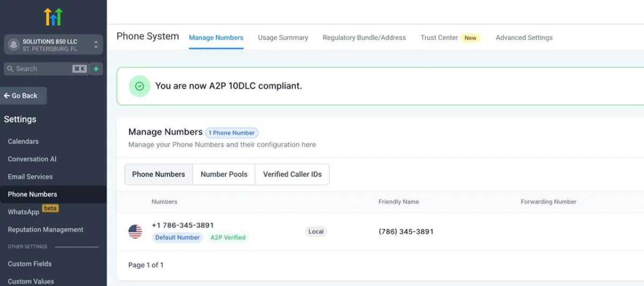Click the magnifying glass search icon
Image resolution: width=644 pixels, height=286 pixels.
tap(10, 69)
